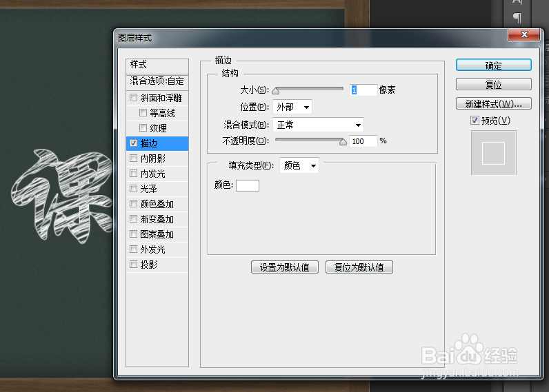
Task: Select the 光泽 style label
Action: click(148, 189)
